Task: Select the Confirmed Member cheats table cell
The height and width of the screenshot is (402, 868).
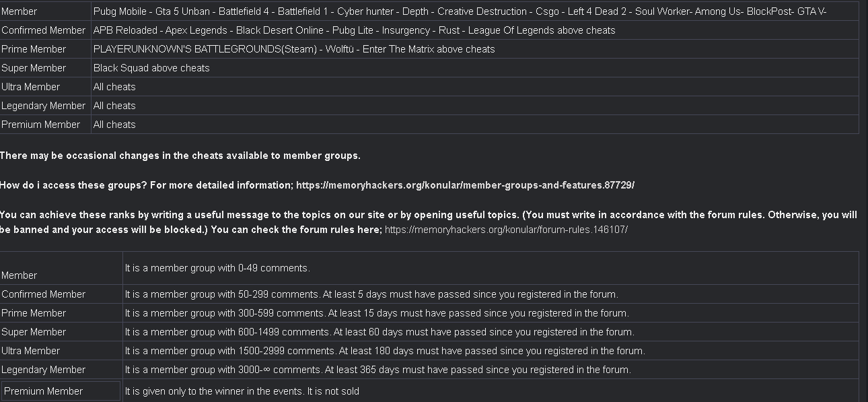Action: coord(45,30)
